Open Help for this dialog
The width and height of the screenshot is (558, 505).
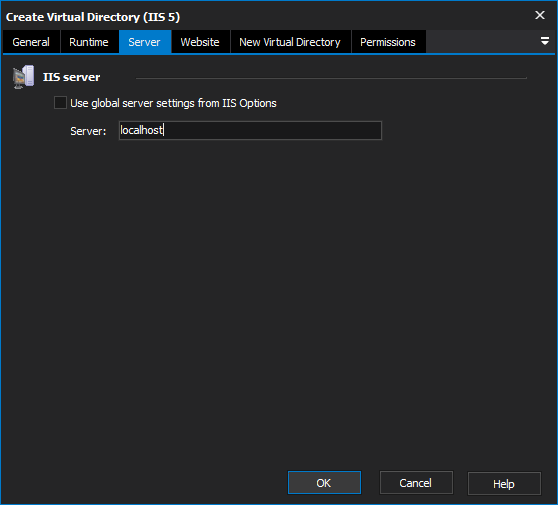point(504,484)
